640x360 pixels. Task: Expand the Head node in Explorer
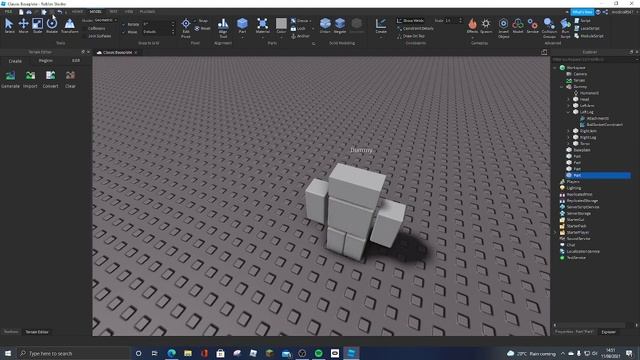[x=568, y=99]
